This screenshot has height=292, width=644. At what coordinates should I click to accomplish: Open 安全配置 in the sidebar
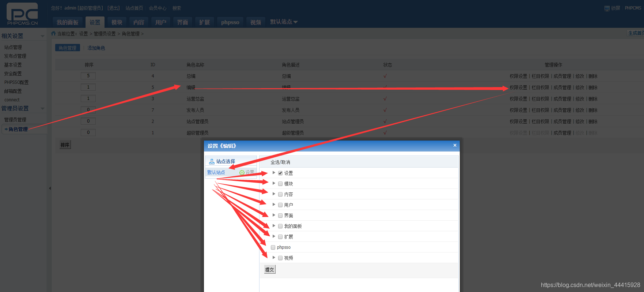[x=13, y=74]
